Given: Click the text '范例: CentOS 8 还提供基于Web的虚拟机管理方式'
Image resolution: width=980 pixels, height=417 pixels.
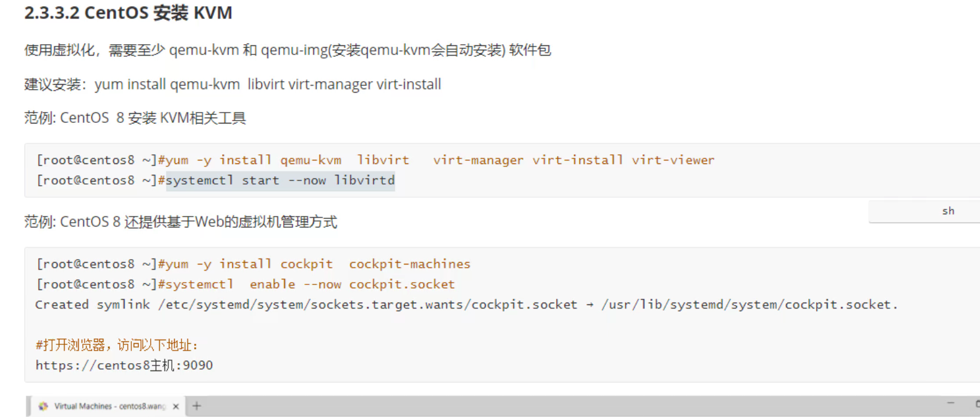Looking at the screenshot, I should coord(180,222).
